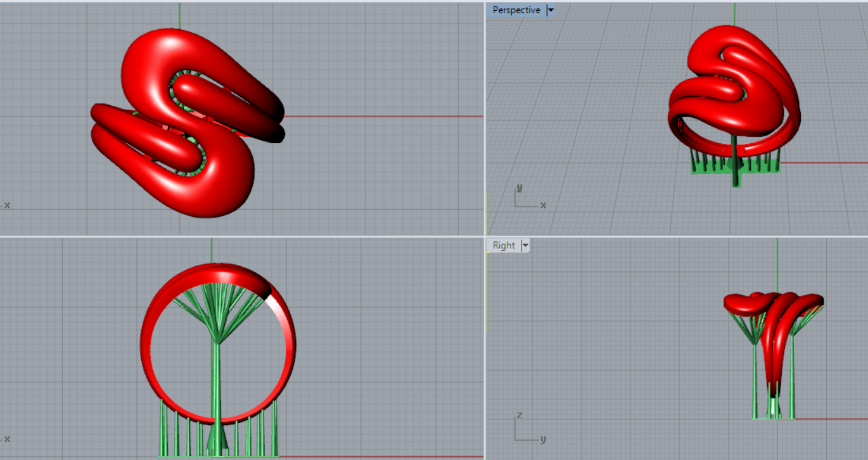The width and height of the screenshot is (868, 460).
Task: Click the Right viewport title label
Action: (504, 245)
